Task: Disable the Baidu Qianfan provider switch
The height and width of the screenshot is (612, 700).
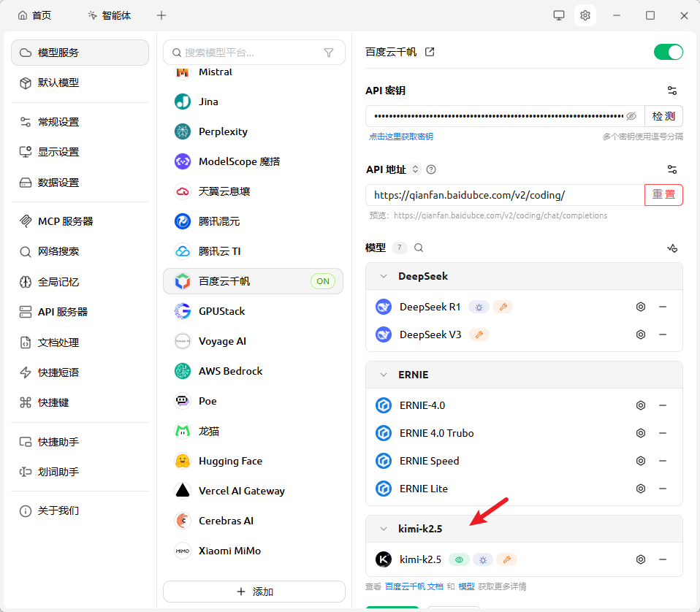Action: tap(668, 52)
